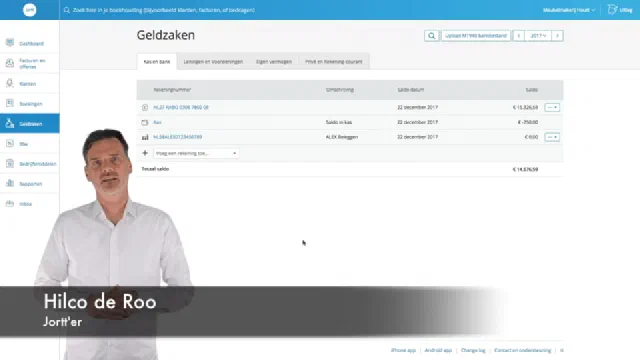Click the Rekeningnummer column header
The width and height of the screenshot is (640, 360).
point(172,90)
